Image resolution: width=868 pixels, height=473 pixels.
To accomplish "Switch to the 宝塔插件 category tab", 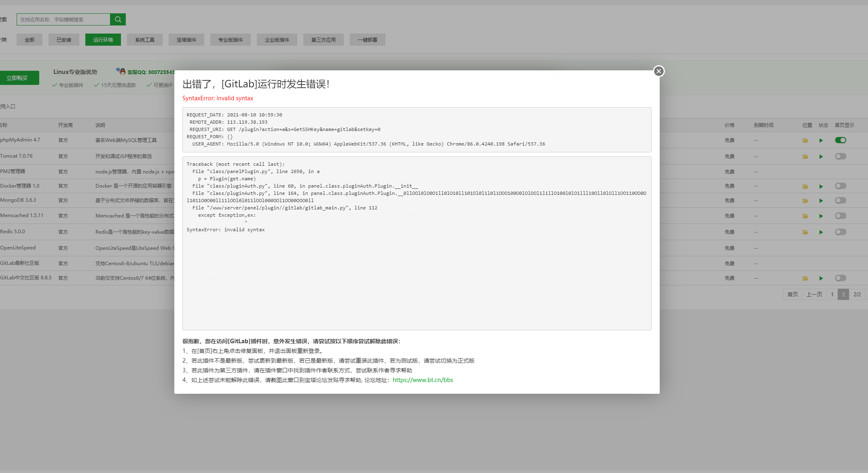I will pos(186,40).
